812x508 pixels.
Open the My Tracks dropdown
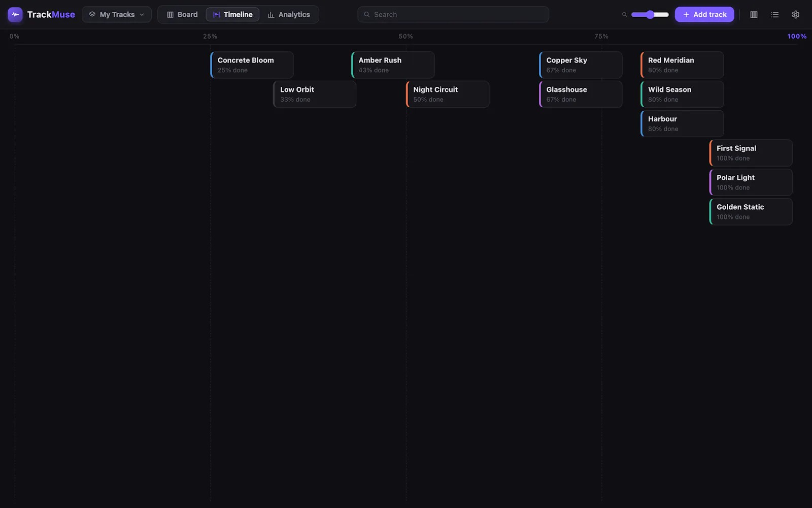click(x=117, y=14)
